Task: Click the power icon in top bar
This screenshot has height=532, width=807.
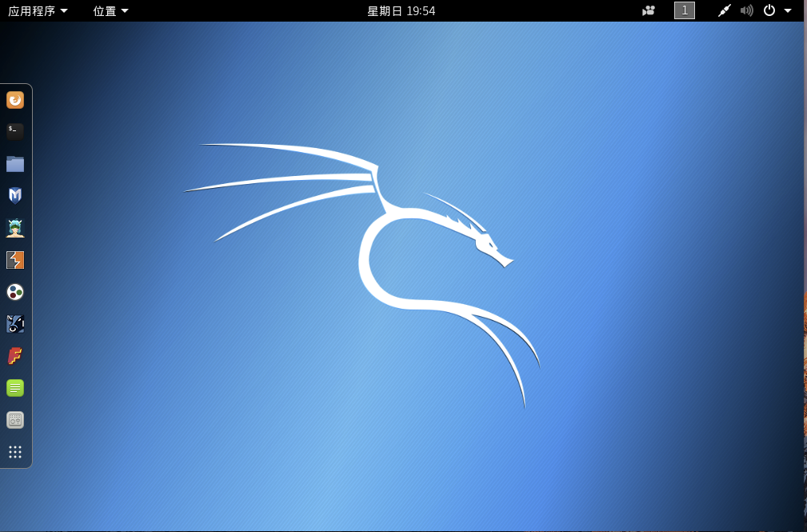Action: 769,10
